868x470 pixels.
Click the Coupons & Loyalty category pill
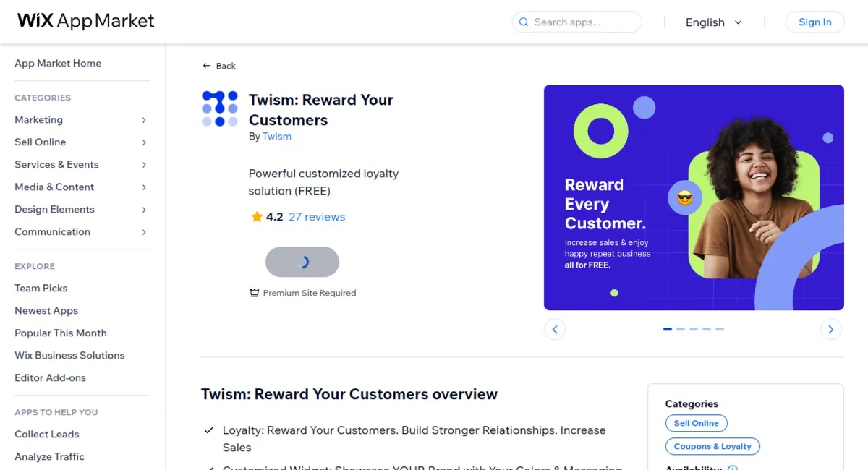712,446
